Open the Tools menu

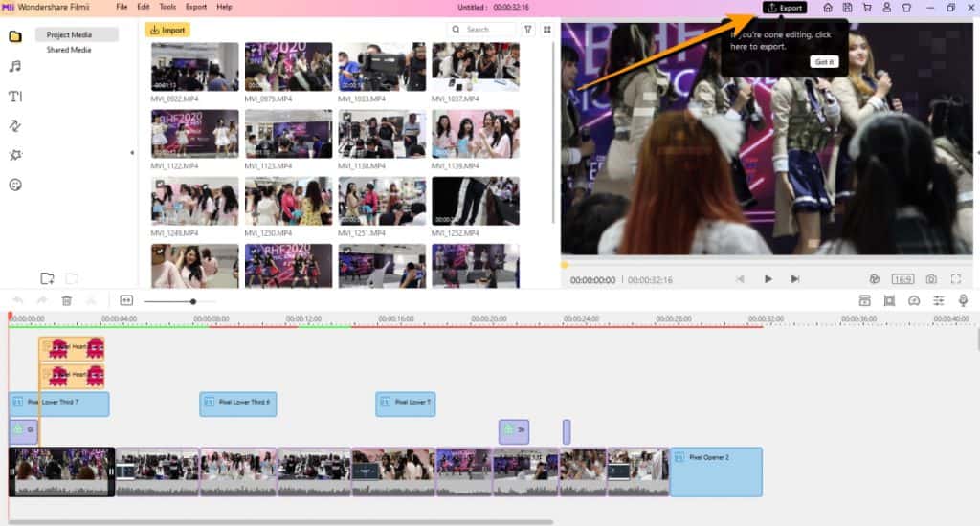coord(167,7)
